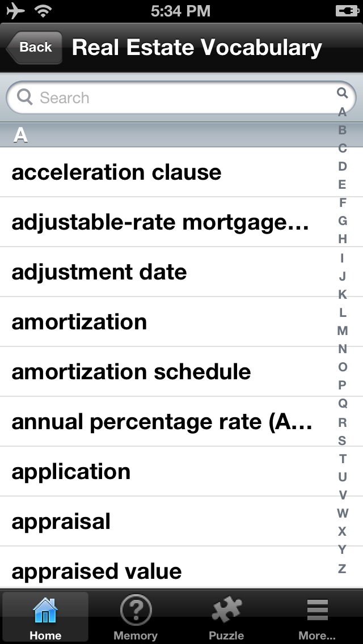Jump to letter Z in alphabet index

click(x=342, y=569)
